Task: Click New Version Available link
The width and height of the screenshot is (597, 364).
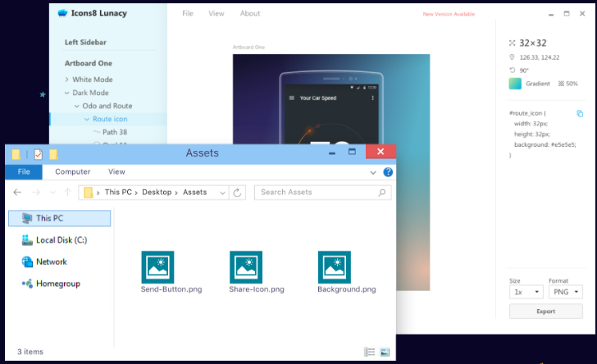Action: [449, 14]
